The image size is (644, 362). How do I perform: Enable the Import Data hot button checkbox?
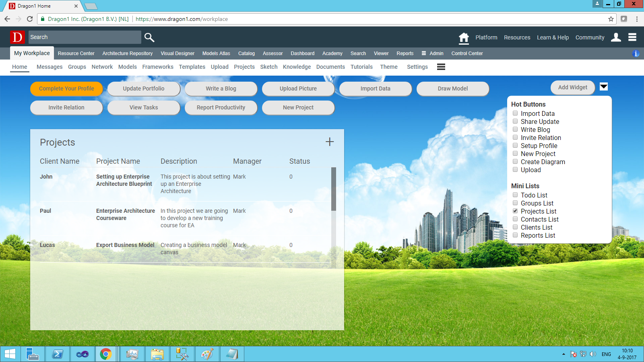(515, 113)
